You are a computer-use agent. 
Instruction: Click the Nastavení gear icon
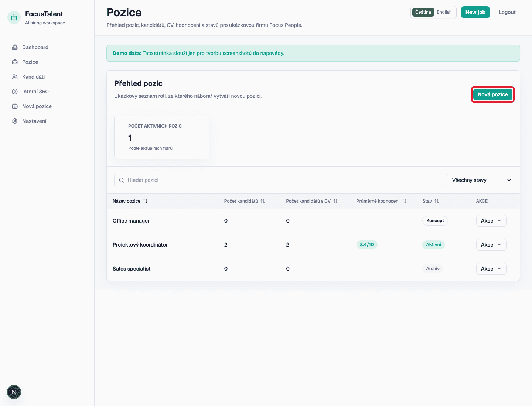coord(15,121)
